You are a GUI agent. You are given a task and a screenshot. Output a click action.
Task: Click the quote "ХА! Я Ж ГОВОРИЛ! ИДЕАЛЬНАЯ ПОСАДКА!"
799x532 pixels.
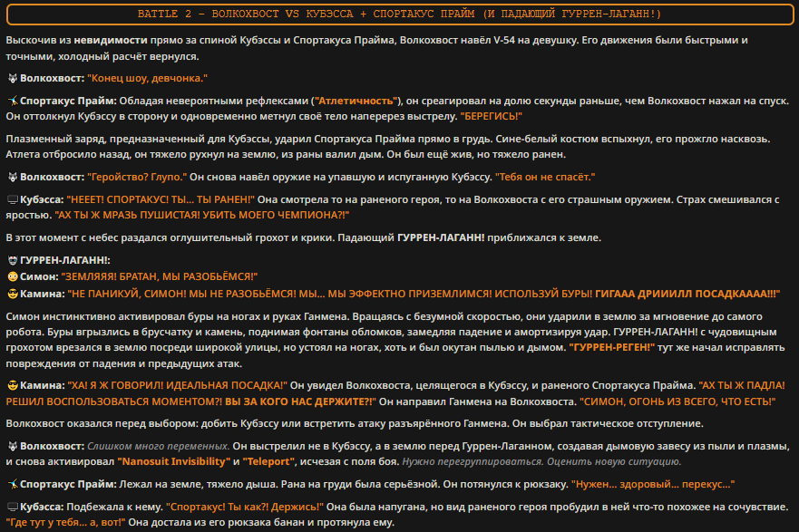tap(178, 385)
